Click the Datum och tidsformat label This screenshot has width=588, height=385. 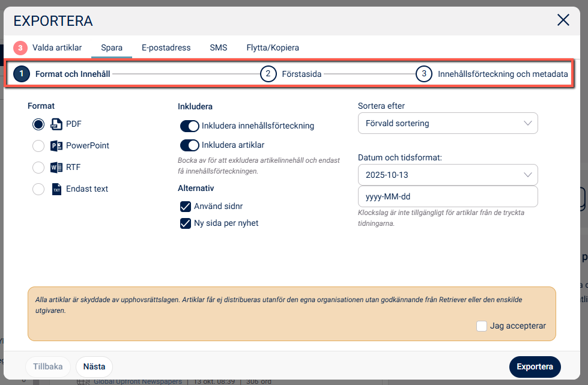pyautogui.click(x=400, y=157)
